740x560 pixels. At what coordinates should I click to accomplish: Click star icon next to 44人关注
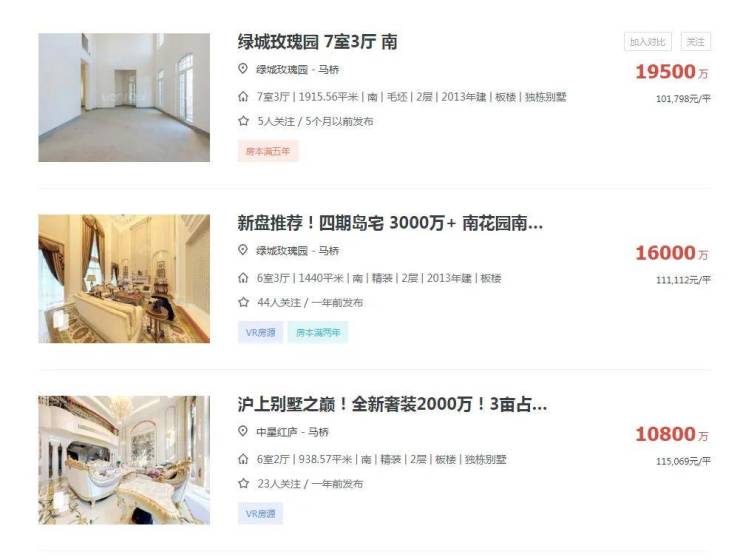tap(244, 302)
